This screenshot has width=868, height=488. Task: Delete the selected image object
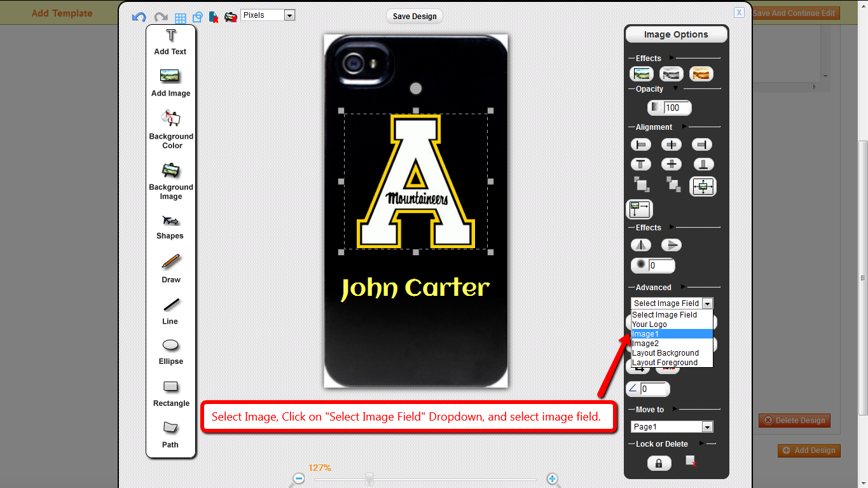691,461
